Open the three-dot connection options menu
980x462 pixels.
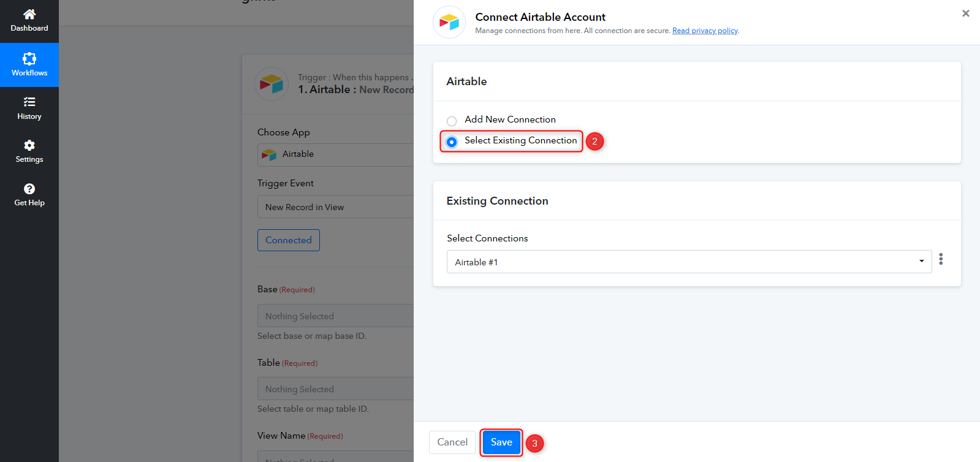941,259
